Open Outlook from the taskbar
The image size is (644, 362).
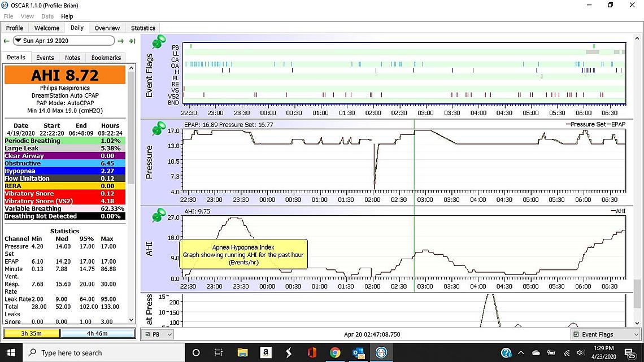[358, 352]
